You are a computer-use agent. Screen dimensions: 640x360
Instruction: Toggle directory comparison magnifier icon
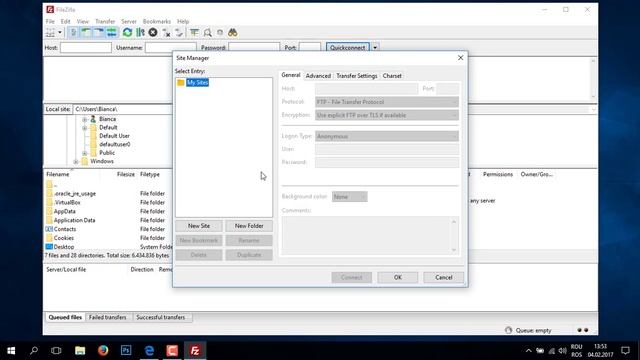pos(207,32)
